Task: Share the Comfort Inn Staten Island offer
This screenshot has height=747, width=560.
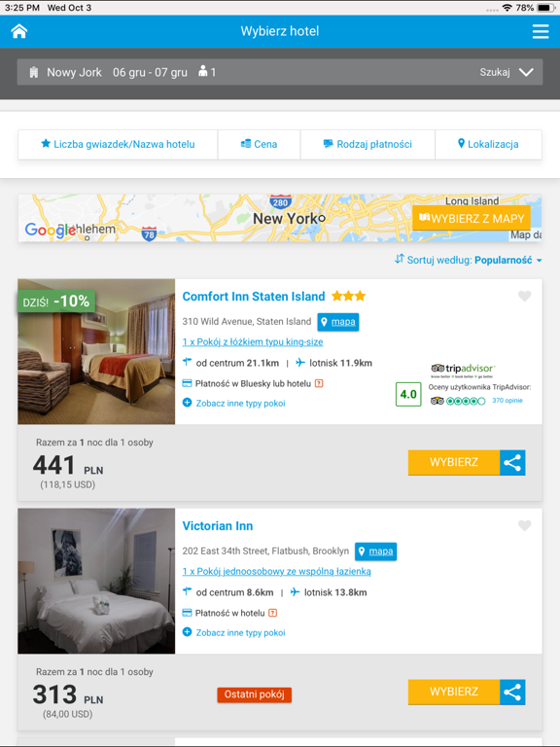Action: (512, 463)
